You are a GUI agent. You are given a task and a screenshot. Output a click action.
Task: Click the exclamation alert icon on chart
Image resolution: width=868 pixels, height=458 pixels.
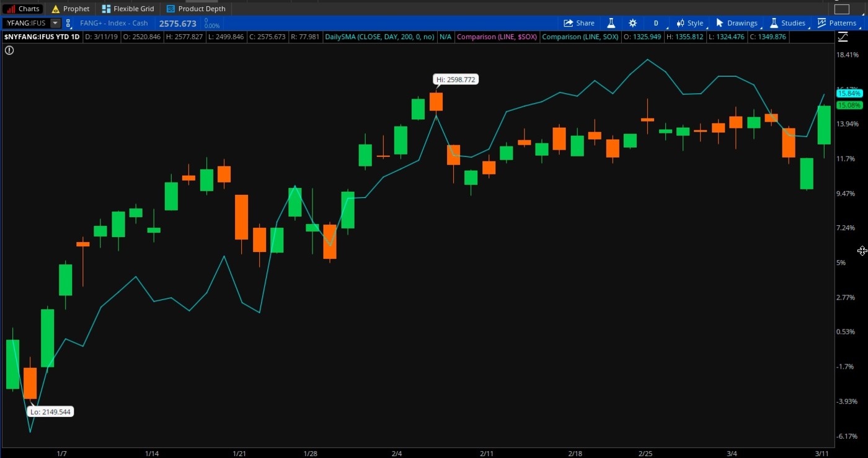9,50
